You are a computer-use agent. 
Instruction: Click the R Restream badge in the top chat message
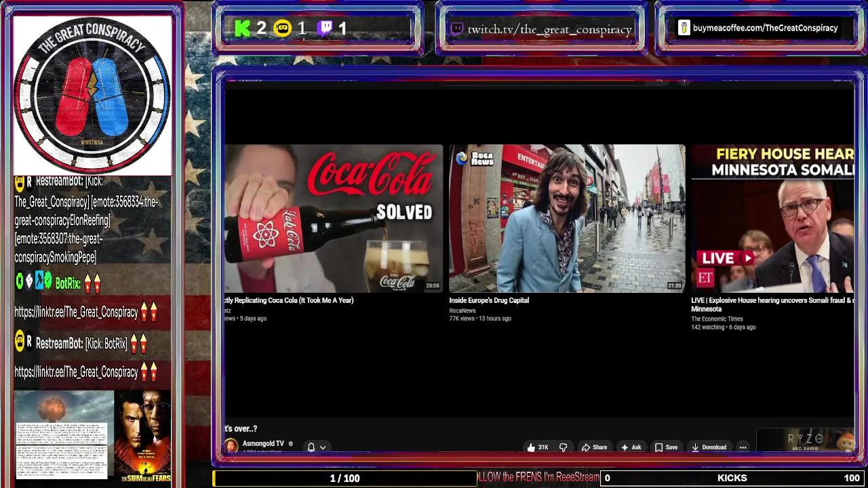point(28,182)
